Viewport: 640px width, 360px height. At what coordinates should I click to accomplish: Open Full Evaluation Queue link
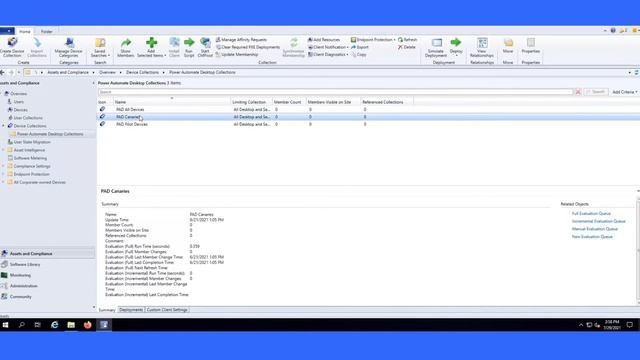[591, 214]
